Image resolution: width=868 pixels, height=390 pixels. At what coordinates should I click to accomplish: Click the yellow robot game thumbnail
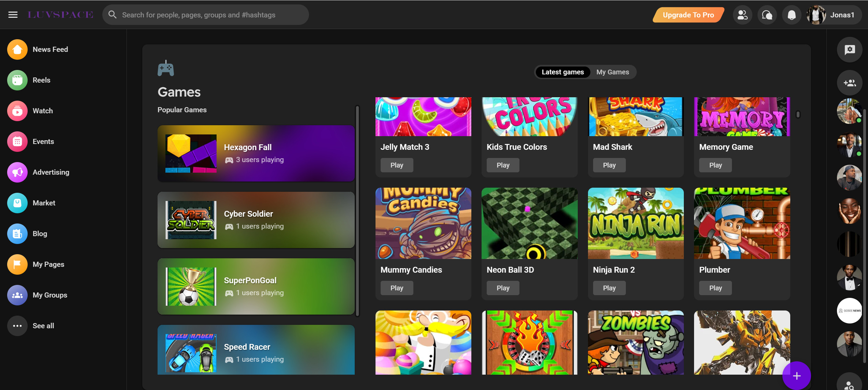tap(742, 343)
